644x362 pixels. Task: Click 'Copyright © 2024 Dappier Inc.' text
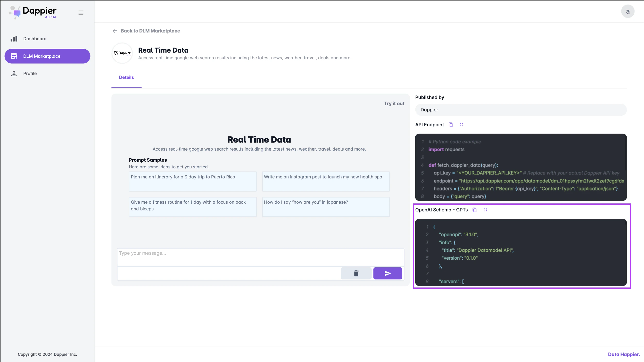coord(47,354)
